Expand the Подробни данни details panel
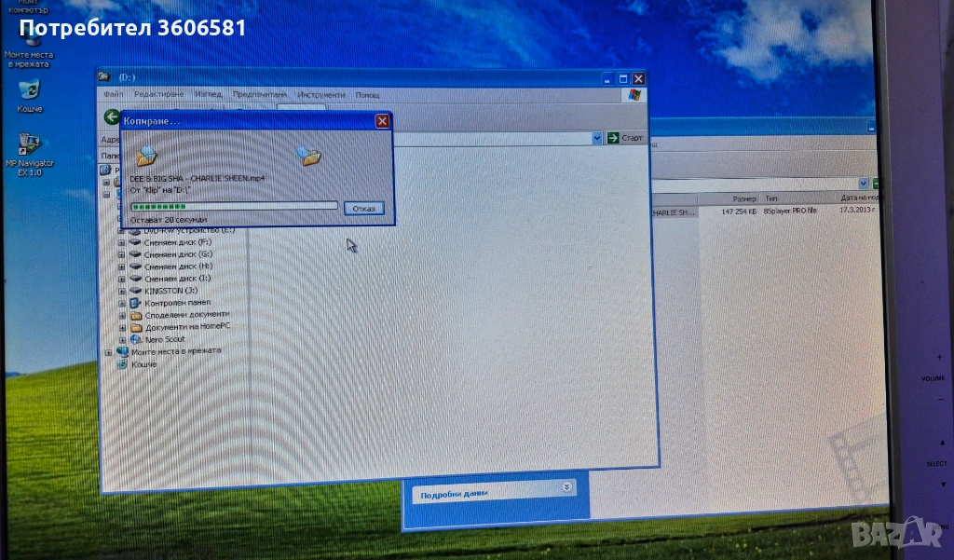The width and height of the screenshot is (954, 560). point(567,487)
